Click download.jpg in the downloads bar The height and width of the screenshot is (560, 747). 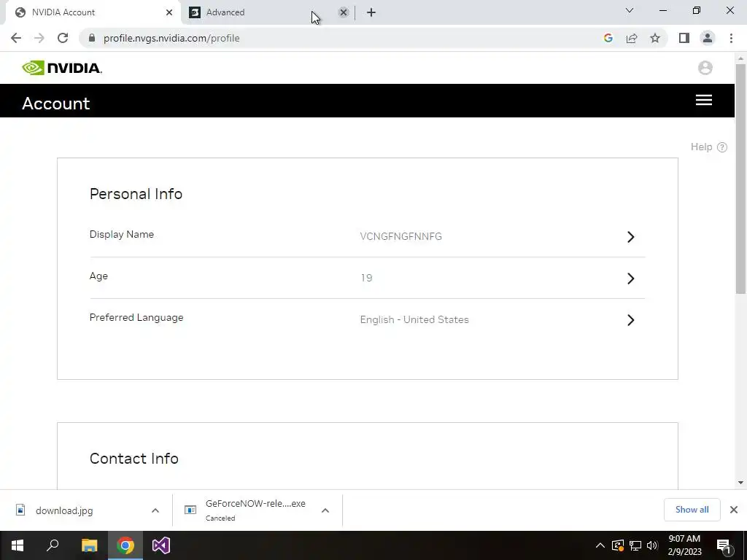64,510
